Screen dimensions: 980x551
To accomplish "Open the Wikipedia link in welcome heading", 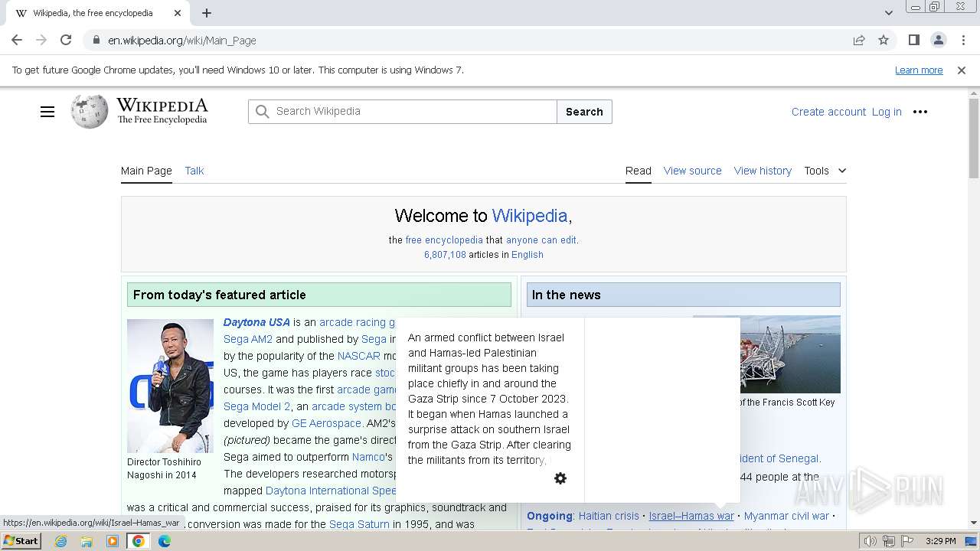I will pos(530,216).
